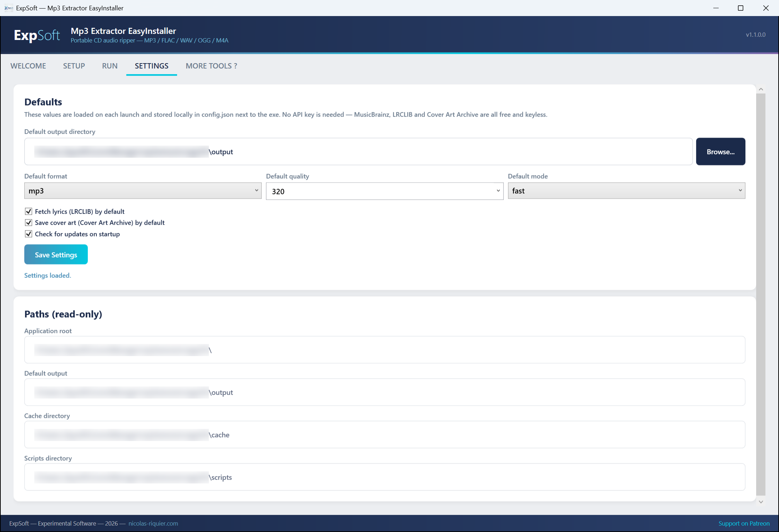Open the SETUP tab
The height and width of the screenshot is (532, 779).
pyautogui.click(x=74, y=66)
